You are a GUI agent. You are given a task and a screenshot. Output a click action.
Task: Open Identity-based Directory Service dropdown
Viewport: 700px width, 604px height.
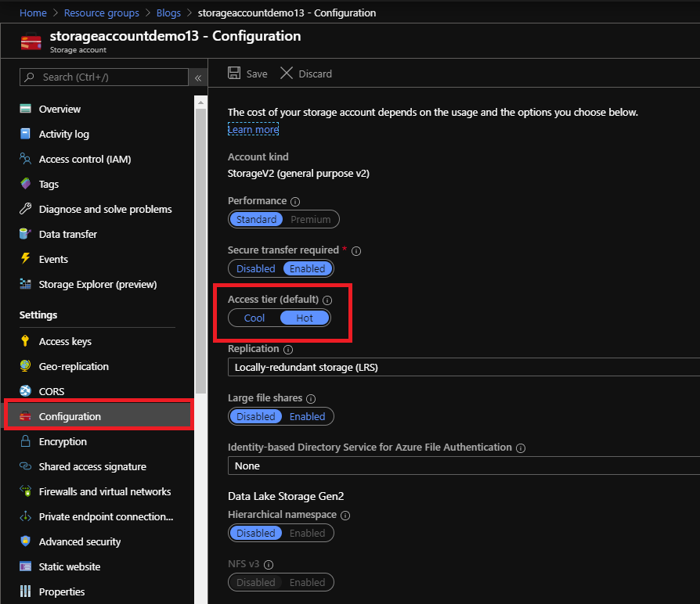(462, 466)
